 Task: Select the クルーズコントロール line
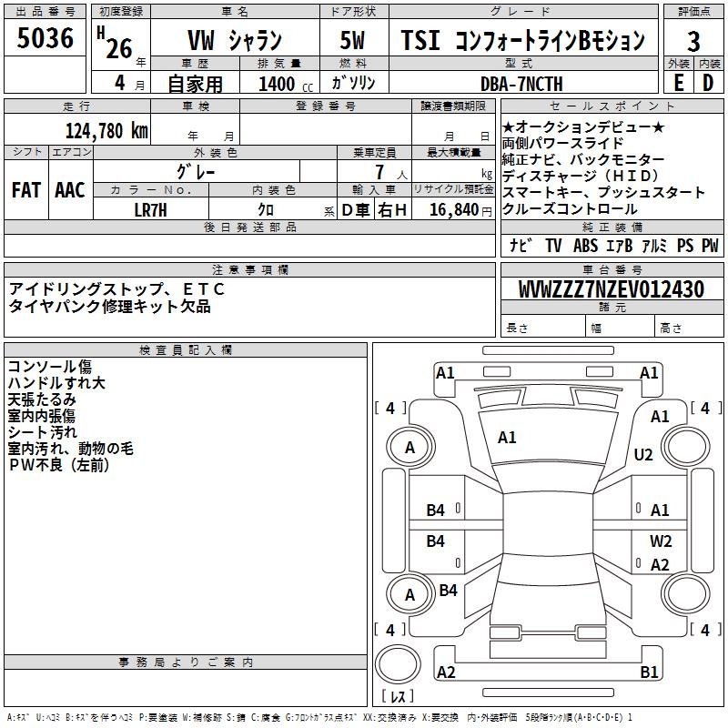571,208
